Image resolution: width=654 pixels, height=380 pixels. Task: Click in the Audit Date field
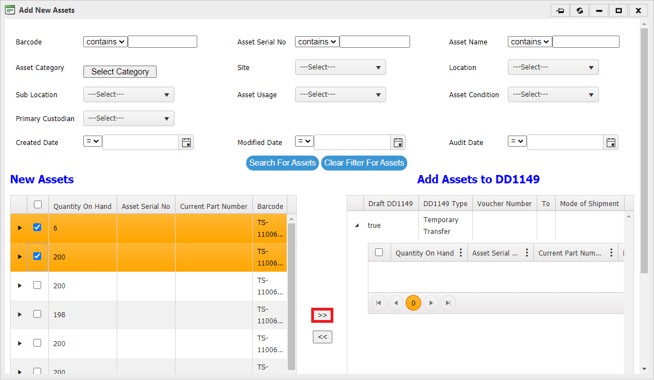[565, 142]
